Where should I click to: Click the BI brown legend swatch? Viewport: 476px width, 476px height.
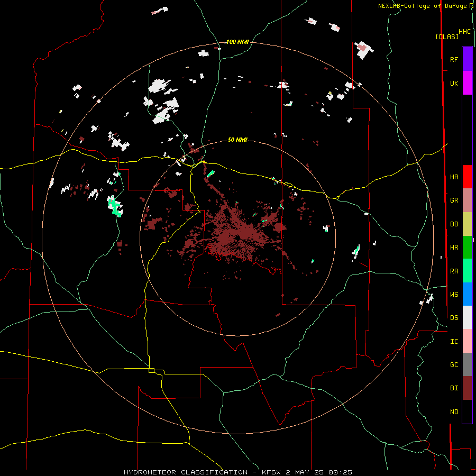coord(467,388)
